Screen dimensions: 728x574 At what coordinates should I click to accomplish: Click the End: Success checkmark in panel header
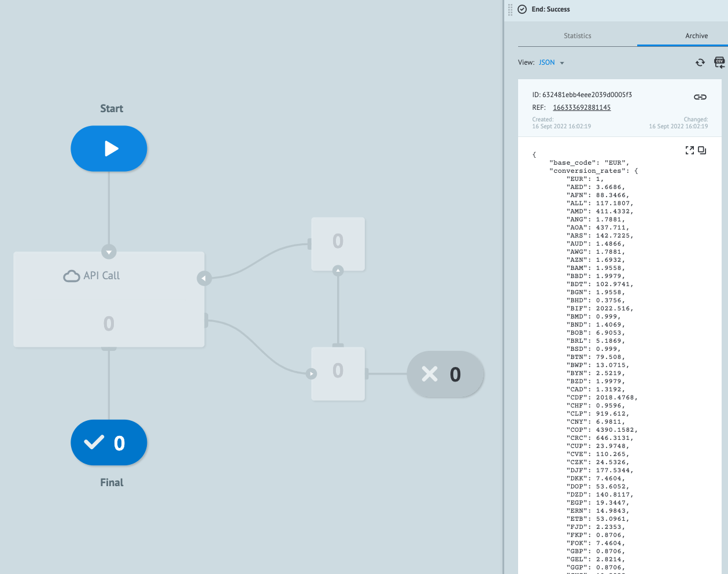tap(522, 9)
